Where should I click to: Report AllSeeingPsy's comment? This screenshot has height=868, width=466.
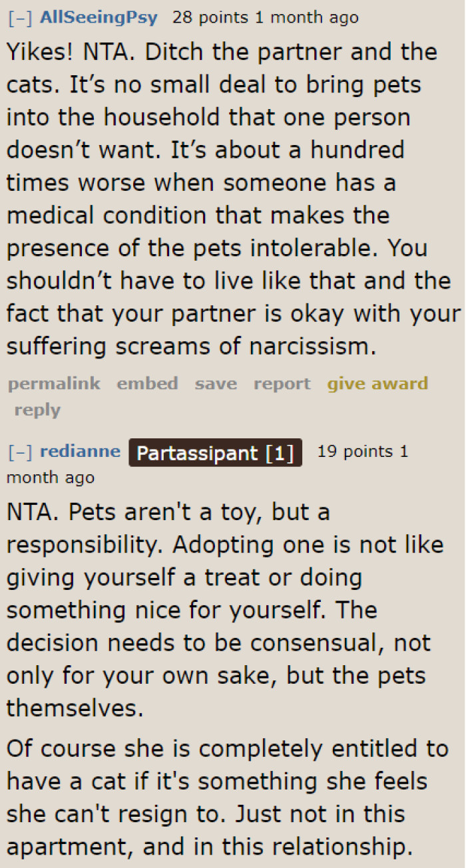click(282, 383)
